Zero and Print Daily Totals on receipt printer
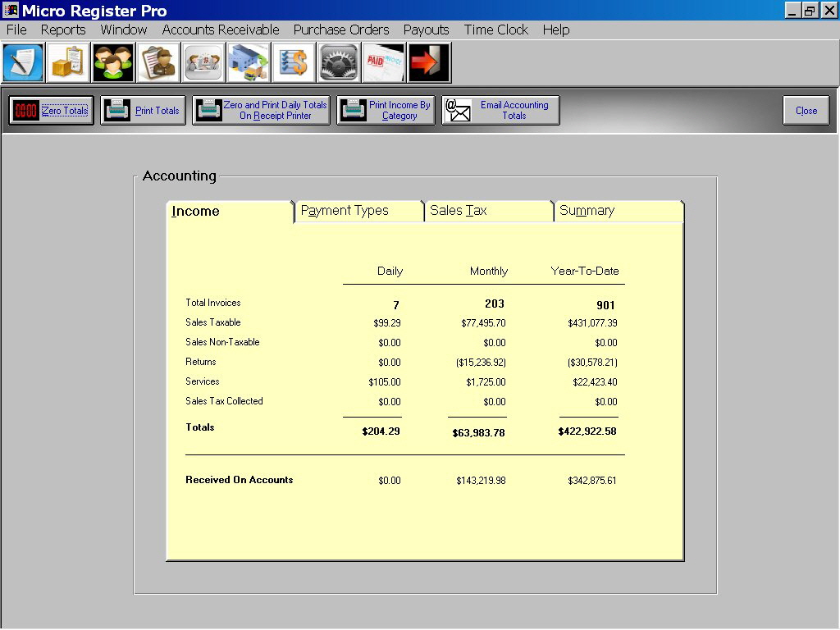 (262, 111)
